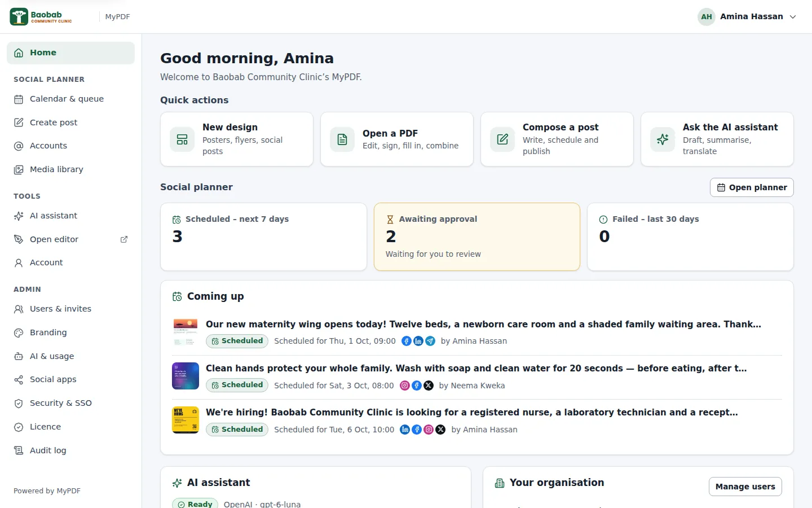Viewport: 812px width, 508px height.
Task: Expand the Amina Hassan user menu chevron
Action: click(793, 17)
